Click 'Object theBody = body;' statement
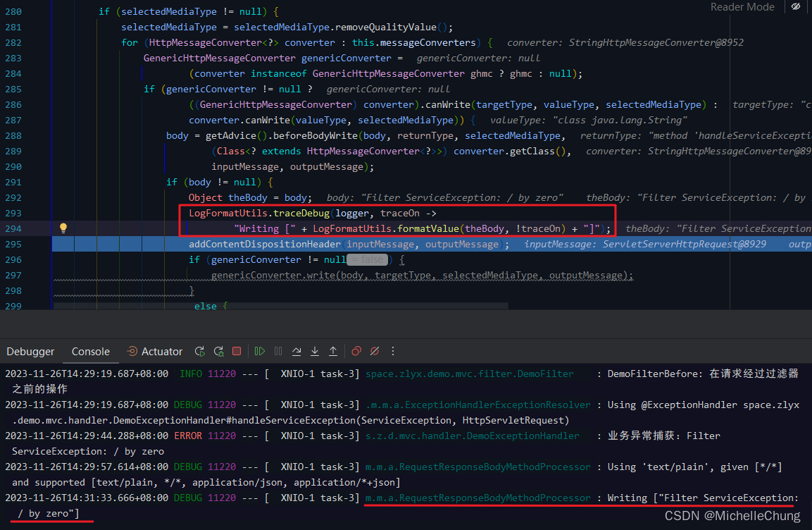 (250, 197)
